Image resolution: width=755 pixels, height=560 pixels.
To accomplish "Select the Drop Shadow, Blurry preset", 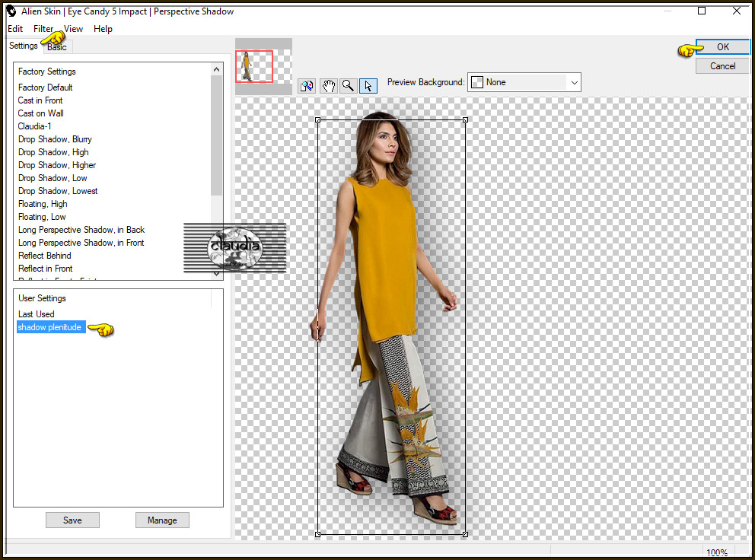I will (55, 139).
